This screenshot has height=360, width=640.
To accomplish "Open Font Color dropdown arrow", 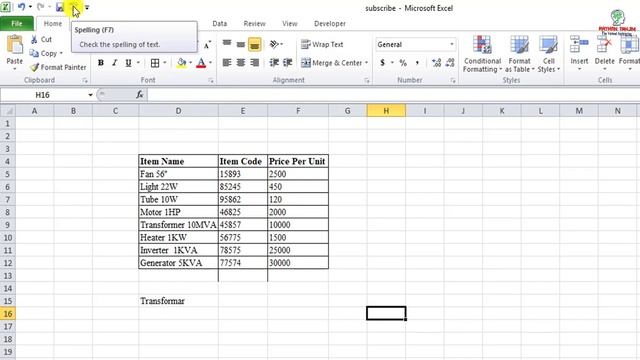I will click(x=211, y=63).
